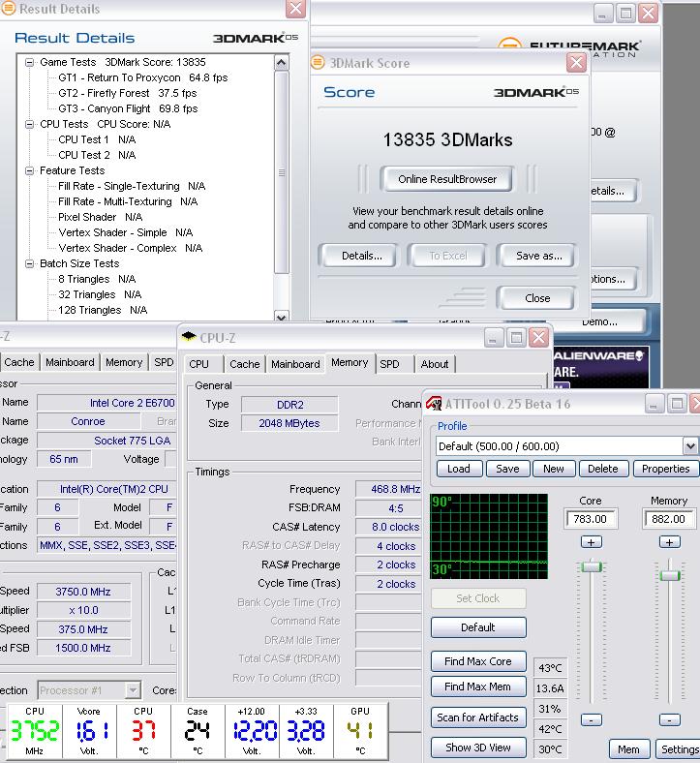Viewport: 700px width, 763px height.
Task: Restore Default clocks in ATITool
Action: 478,627
